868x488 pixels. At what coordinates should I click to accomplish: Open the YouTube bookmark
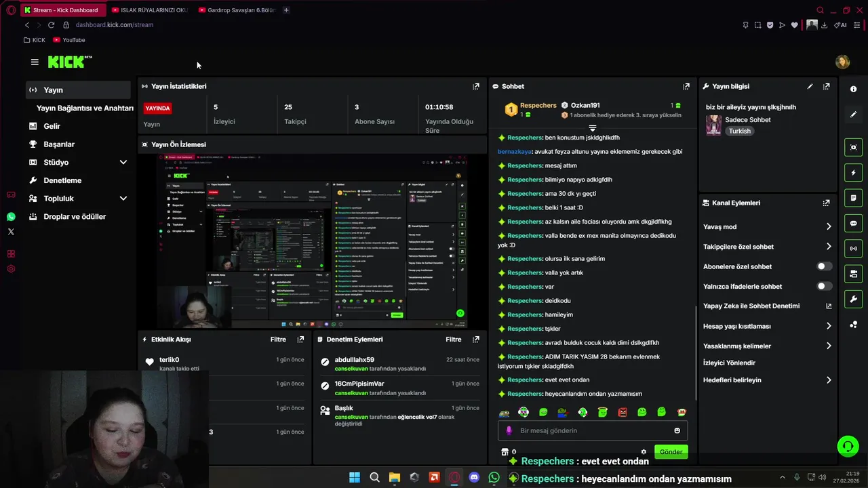[69, 40]
